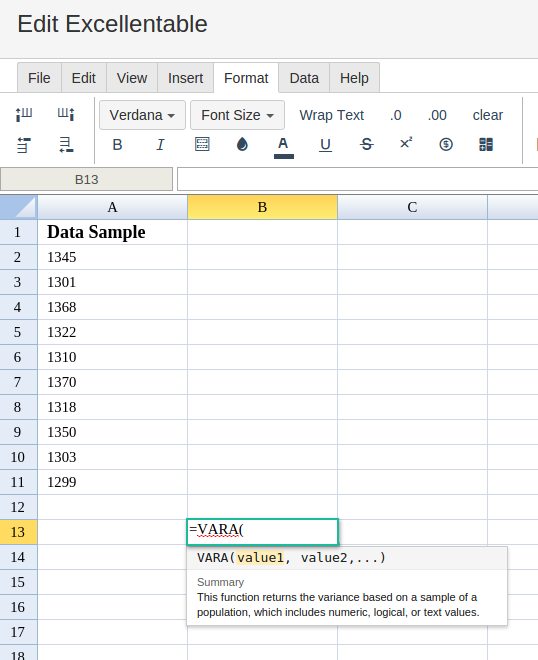Pick the font color swatch under A
The height and width of the screenshot is (660, 538).
(284, 157)
